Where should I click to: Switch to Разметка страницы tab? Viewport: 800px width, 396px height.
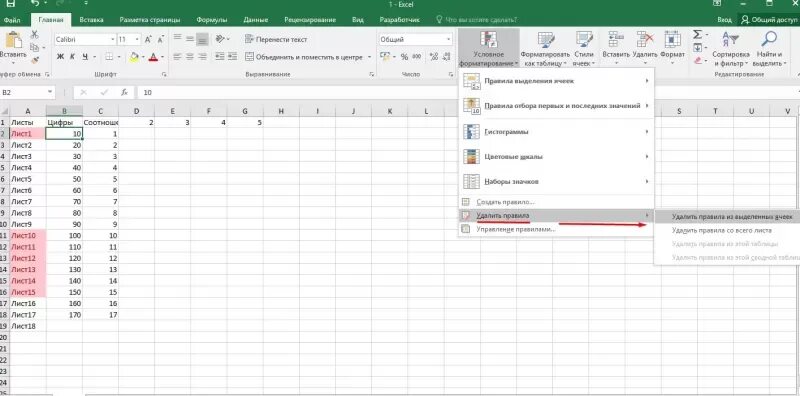point(150,20)
